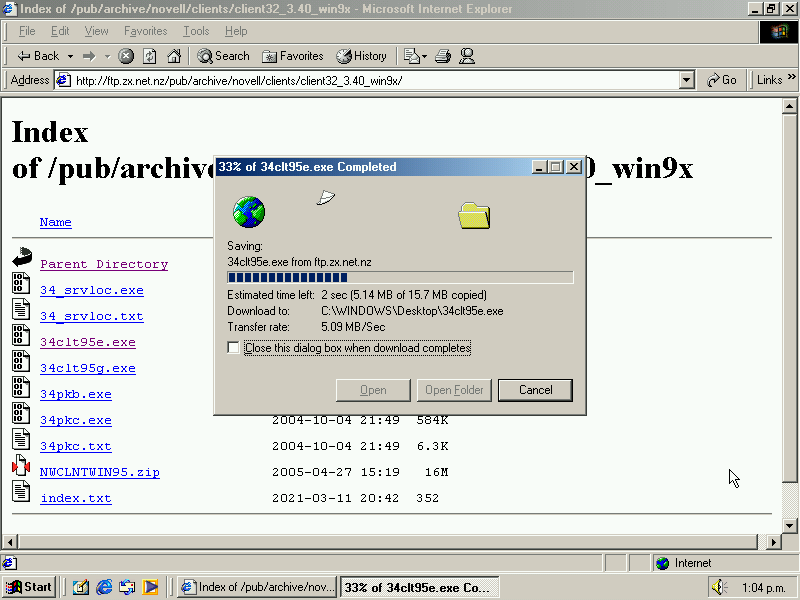Open the Mail button dropdown arrow

coord(424,56)
